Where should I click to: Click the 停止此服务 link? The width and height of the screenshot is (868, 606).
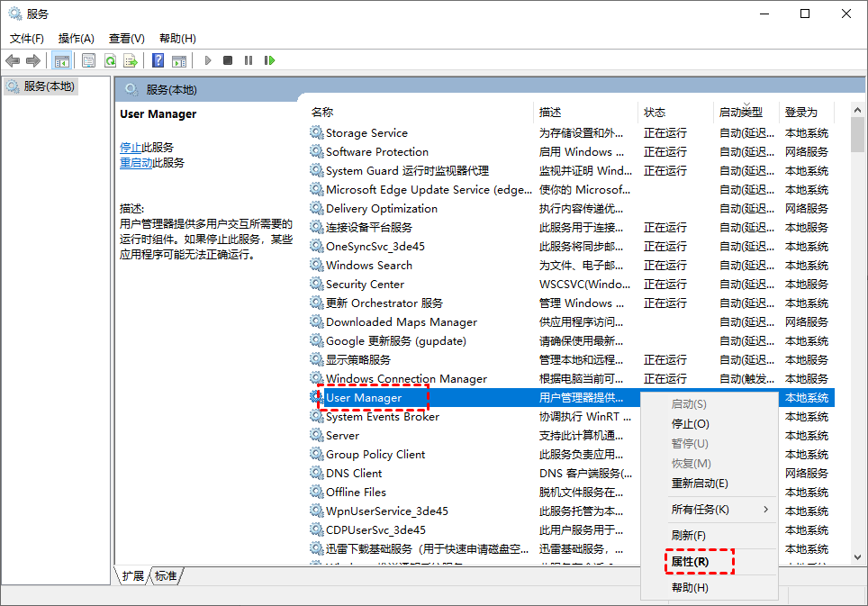click(x=131, y=147)
